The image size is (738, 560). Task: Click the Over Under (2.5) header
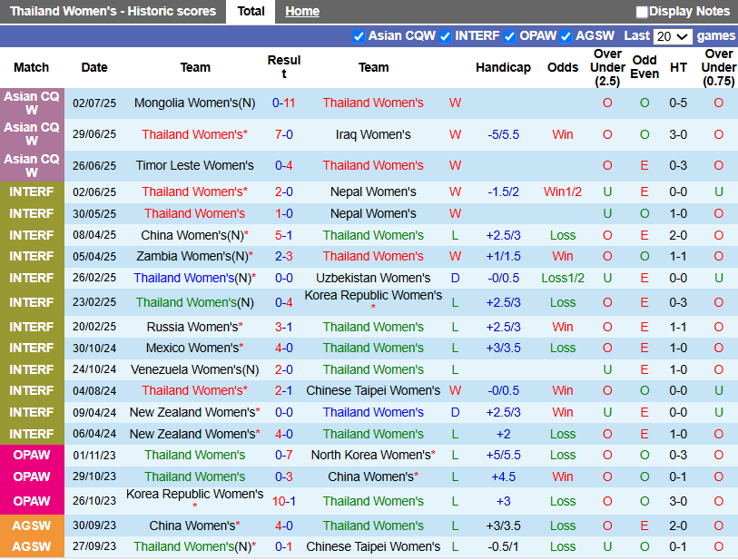[607, 68]
